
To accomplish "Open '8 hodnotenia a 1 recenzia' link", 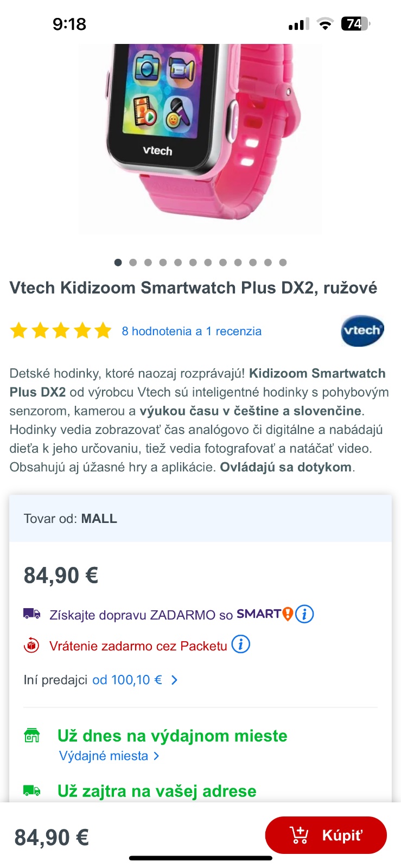I will [x=192, y=331].
